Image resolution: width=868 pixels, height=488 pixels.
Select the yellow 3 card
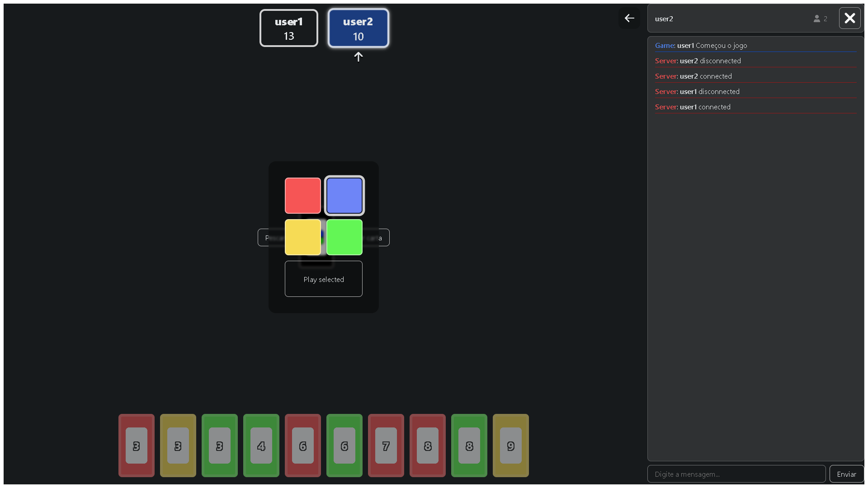pos(178,446)
